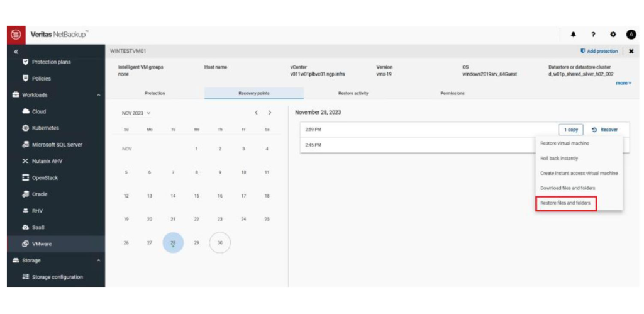The image size is (644, 314).
Task: Click the Protection plans shield icon
Action: coord(25,62)
